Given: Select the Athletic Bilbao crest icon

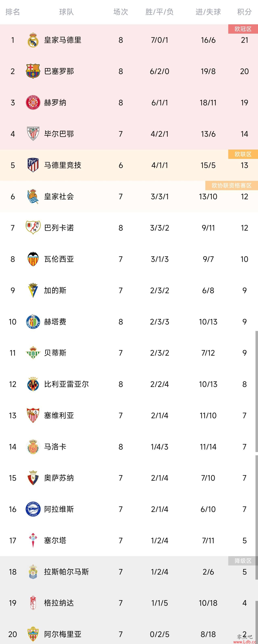Looking at the screenshot, I should tap(33, 134).
